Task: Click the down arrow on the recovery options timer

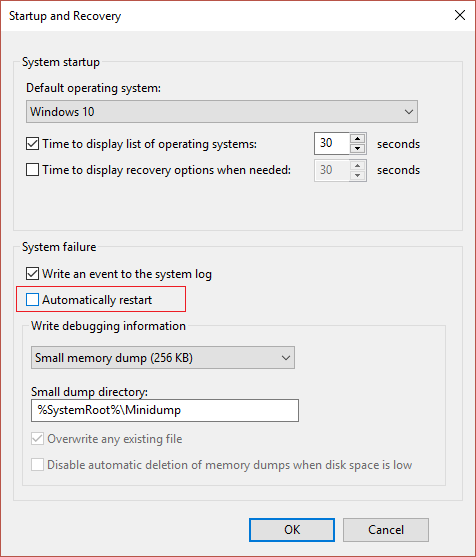Action: pyautogui.click(x=358, y=175)
